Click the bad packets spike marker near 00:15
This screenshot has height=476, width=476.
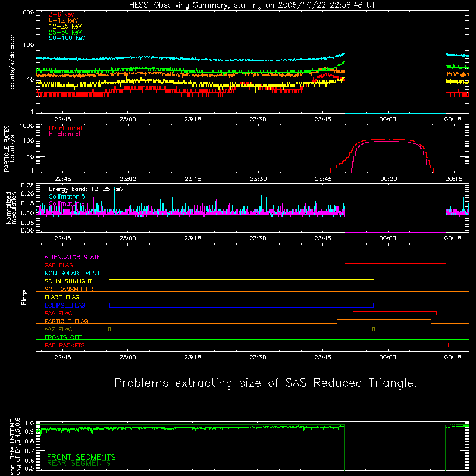449,345
